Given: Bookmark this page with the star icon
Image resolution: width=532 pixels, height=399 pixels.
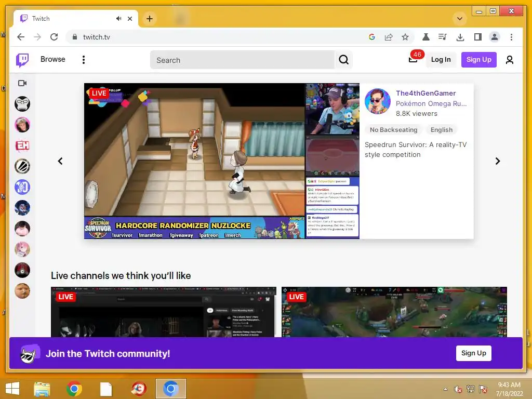Looking at the screenshot, I should 405,37.
